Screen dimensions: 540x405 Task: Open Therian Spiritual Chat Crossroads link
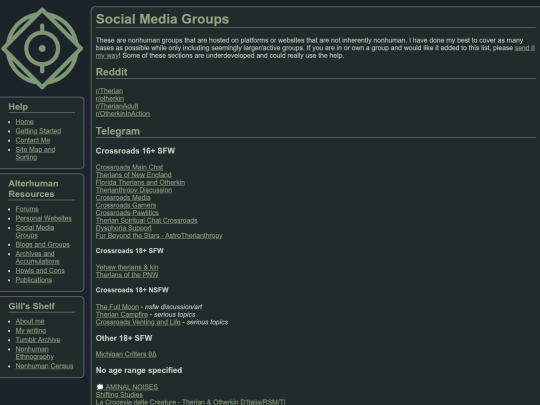(x=146, y=220)
